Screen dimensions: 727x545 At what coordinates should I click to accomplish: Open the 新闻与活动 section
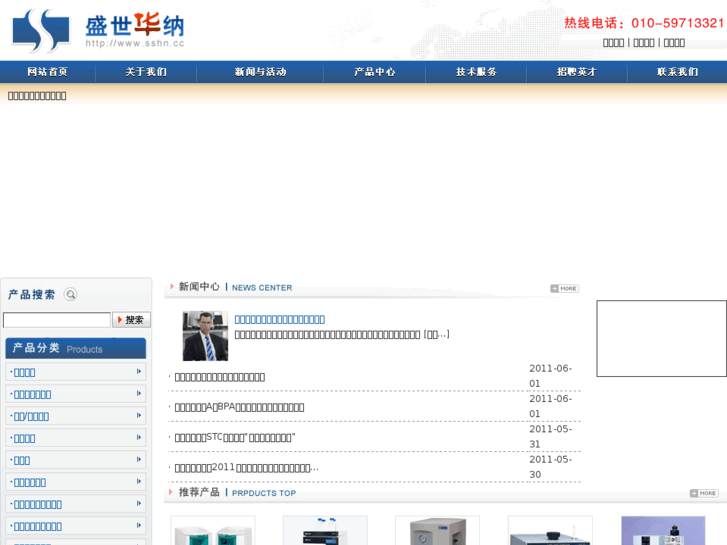coord(260,72)
